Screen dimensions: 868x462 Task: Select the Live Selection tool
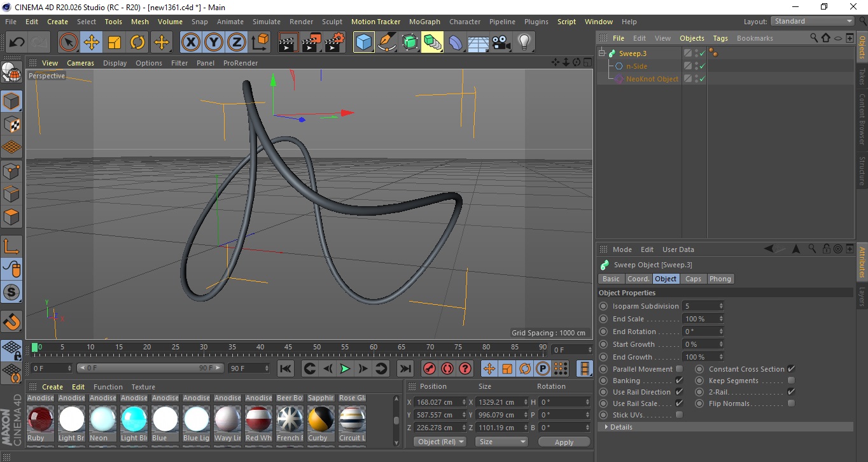coord(68,43)
